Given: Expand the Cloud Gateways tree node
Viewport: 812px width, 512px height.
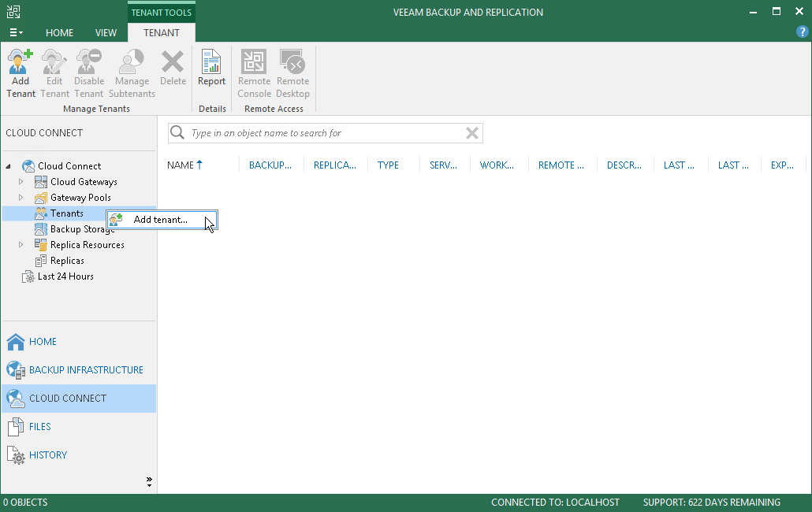Looking at the screenshot, I should point(20,181).
